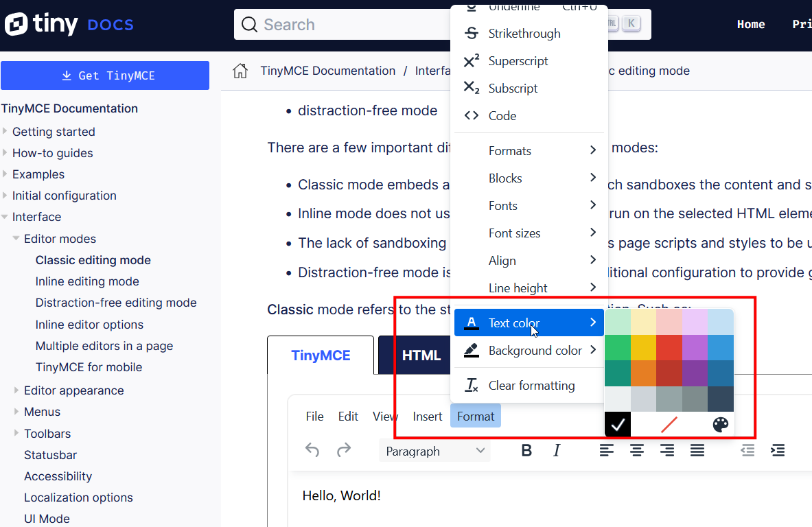Click the undo arrow in editor toolbar

click(312, 450)
